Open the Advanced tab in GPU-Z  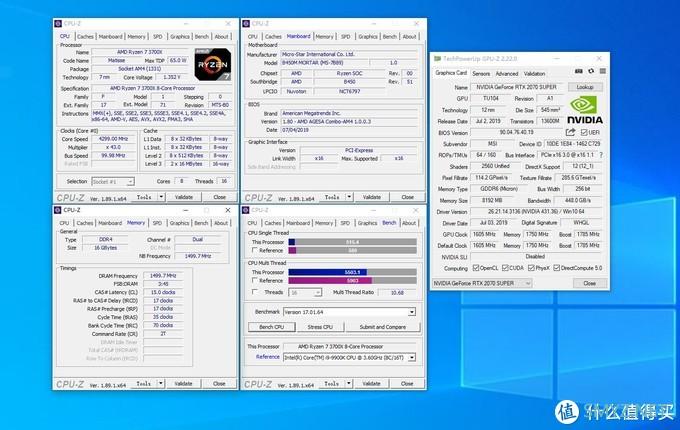pos(507,74)
